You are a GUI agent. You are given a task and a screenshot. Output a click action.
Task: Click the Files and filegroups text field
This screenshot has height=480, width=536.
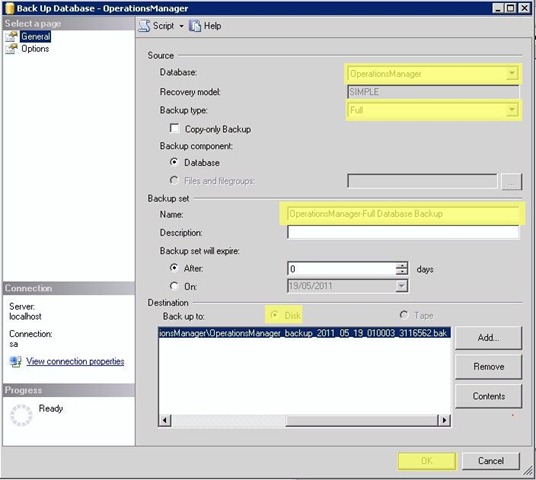pyautogui.click(x=422, y=181)
